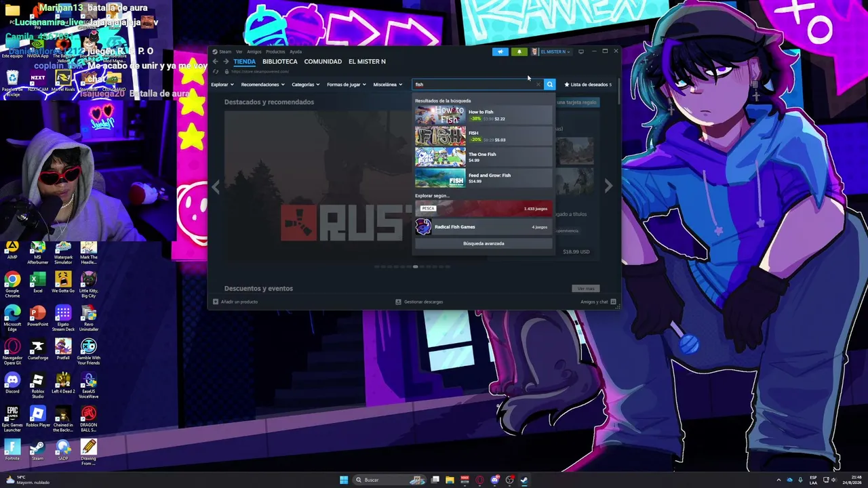Select The One Fish search result
This screenshot has width=868, height=488.
point(484,157)
